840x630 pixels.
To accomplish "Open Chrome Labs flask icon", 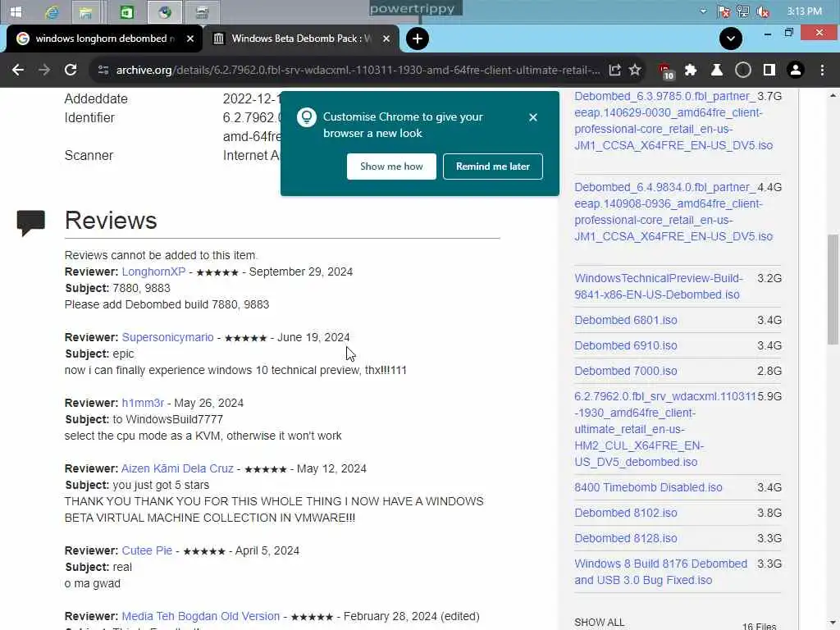I will pos(717,71).
